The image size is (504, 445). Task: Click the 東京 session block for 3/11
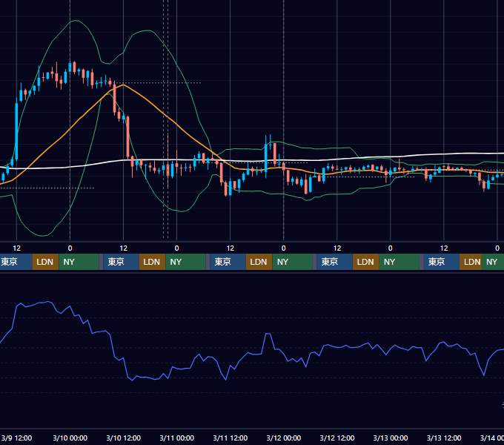[228, 262]
